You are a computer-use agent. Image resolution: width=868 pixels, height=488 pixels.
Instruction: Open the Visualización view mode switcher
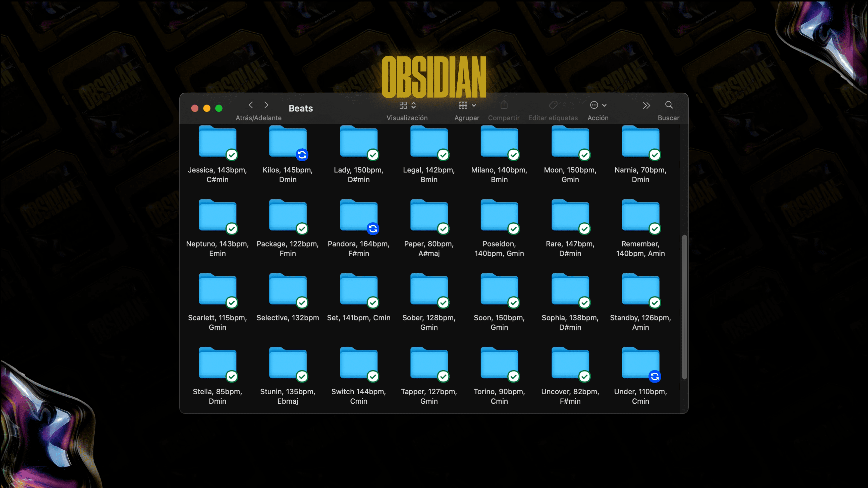pyautogui.click(x=407, y=105)
